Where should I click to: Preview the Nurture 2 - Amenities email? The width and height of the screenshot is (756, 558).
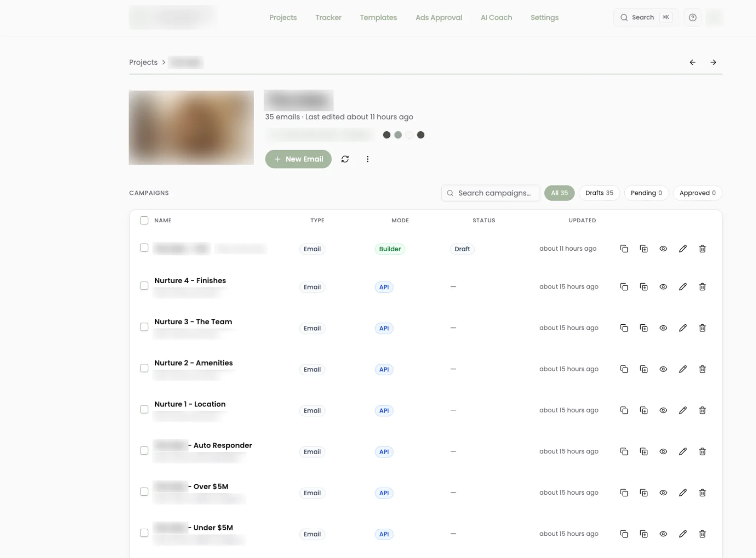(663, 369)
